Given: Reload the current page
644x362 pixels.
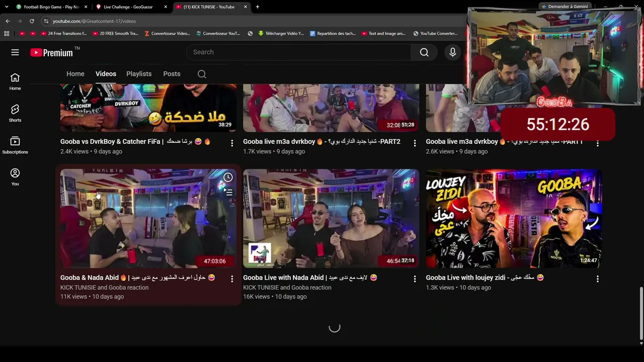Looking at the screenshot, I should [32, 21].
